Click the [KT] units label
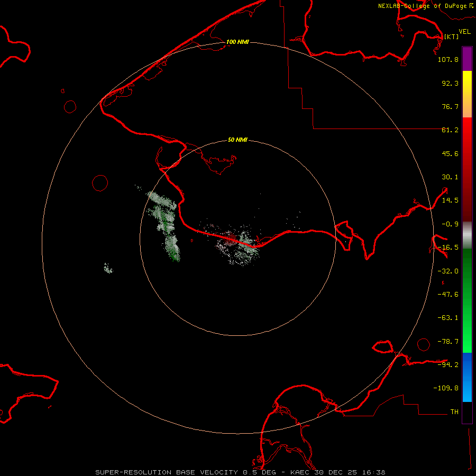 click(x=452, y=36)
